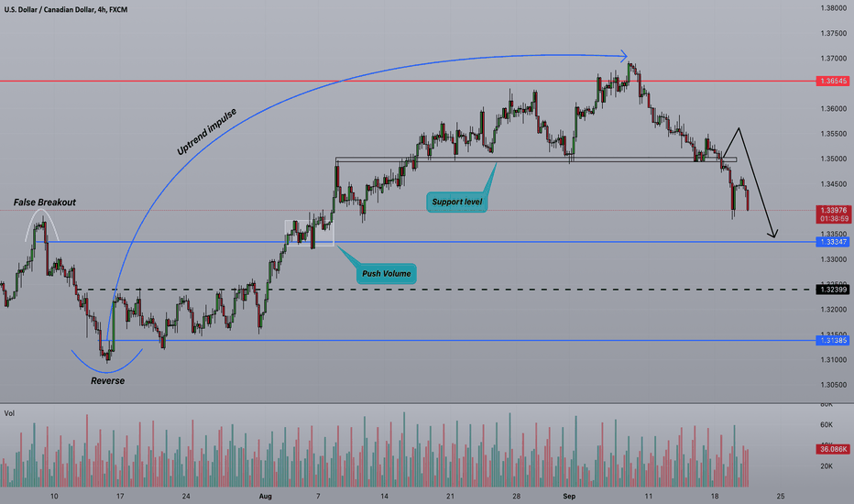Click the Reverse annotation text
Screen dimensions: 854x504
coord(108,381)
